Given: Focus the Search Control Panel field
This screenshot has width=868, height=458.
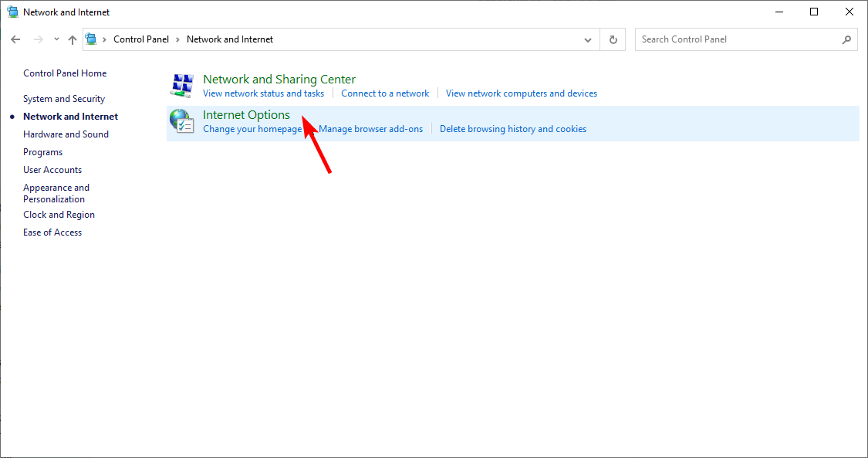Looking at the screenshot, I should 738,39.
